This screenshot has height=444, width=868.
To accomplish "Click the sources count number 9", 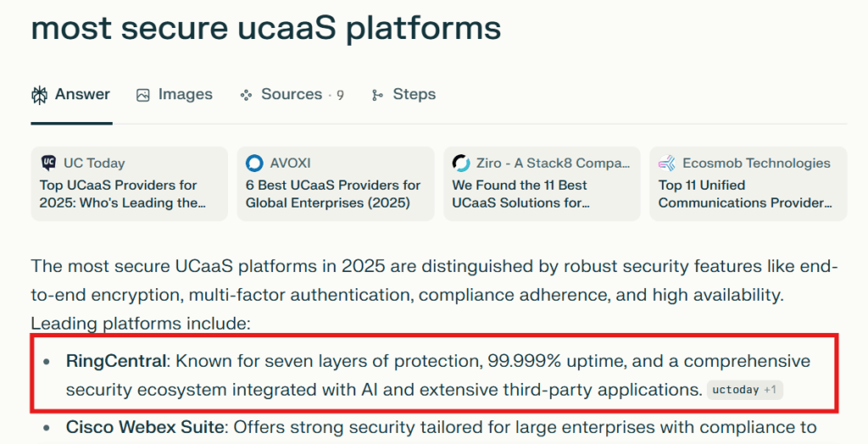I will point(340,95).
